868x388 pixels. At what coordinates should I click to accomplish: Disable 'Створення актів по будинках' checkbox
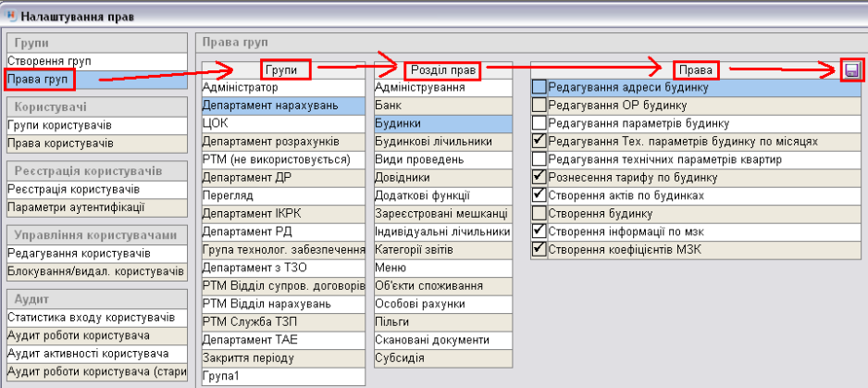539,195
